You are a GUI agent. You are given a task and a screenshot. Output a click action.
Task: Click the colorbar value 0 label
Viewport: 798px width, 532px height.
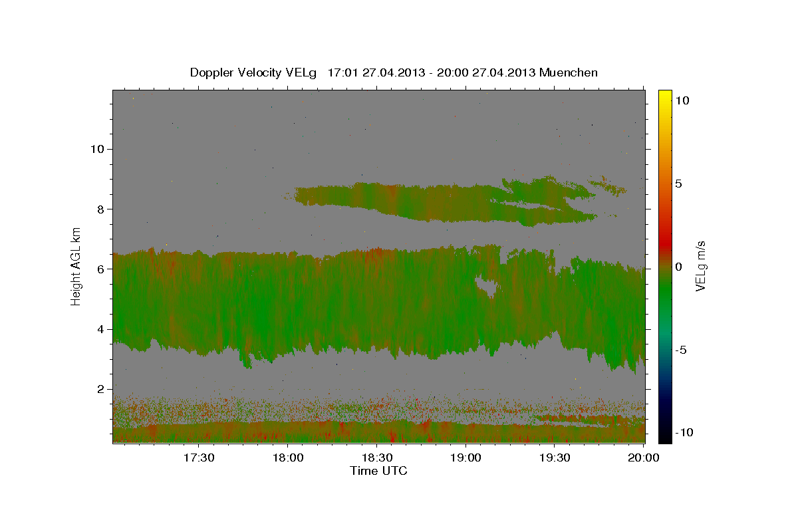point(678,267)
